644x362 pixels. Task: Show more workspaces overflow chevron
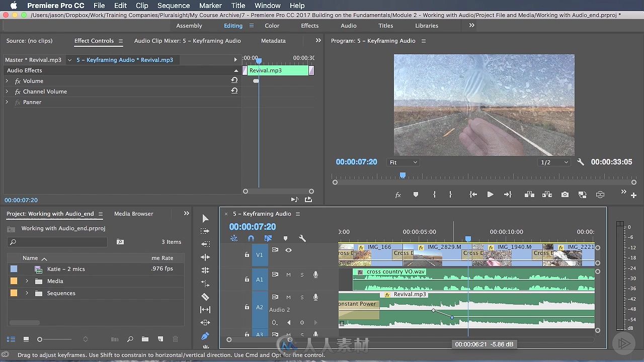tap(471, 25)
